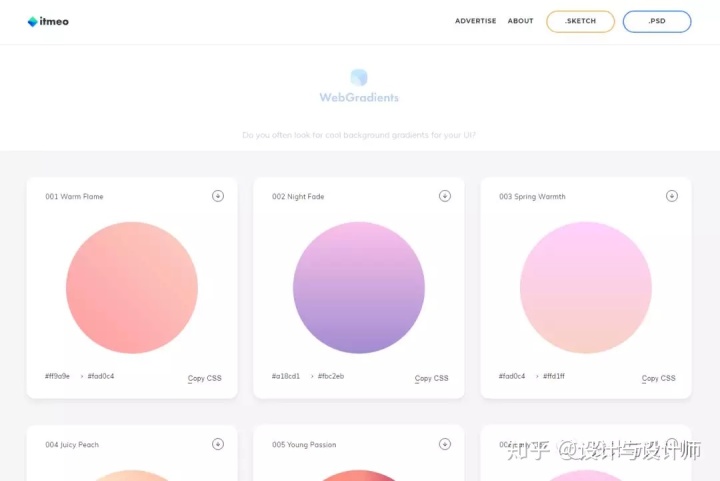The image size is (720, 481).
Task: Download the 005 Young Passion gradient
Action: [x=444, y=444]
